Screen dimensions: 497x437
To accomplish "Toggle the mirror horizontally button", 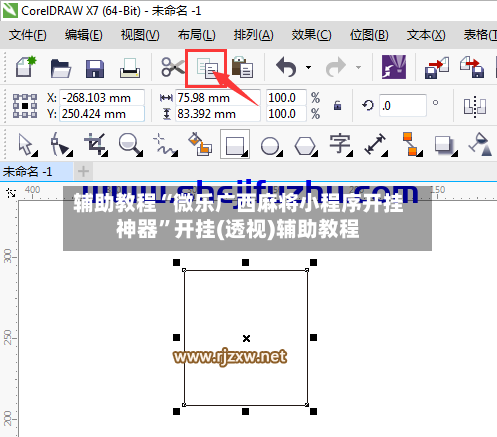I will pos(475,107).
